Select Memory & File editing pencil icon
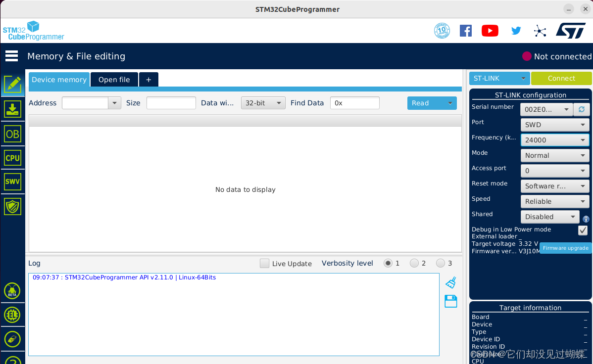 click(12, 85)
